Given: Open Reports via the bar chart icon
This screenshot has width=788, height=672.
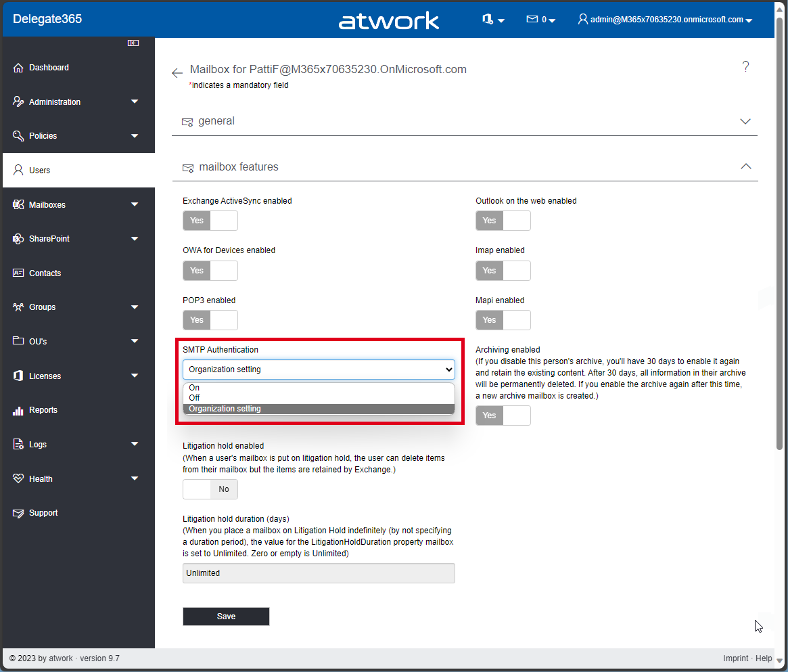Looking at the screenshot, I should click(x=18, y=410).
